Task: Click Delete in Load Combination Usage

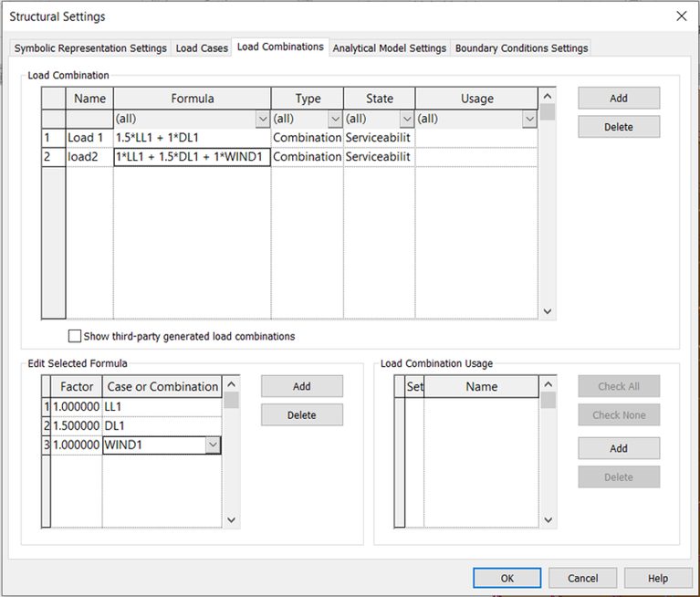Action: [619, 477]
